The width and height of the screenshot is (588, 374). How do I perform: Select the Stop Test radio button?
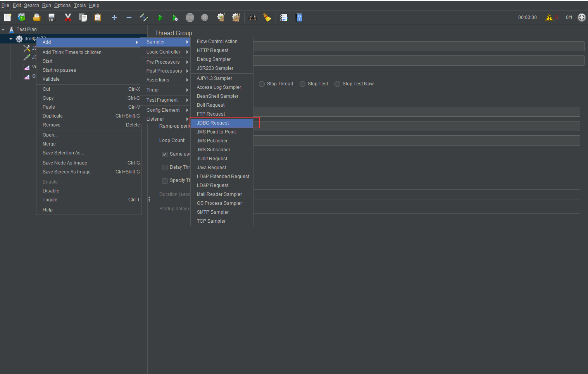(x=303, y=84)
